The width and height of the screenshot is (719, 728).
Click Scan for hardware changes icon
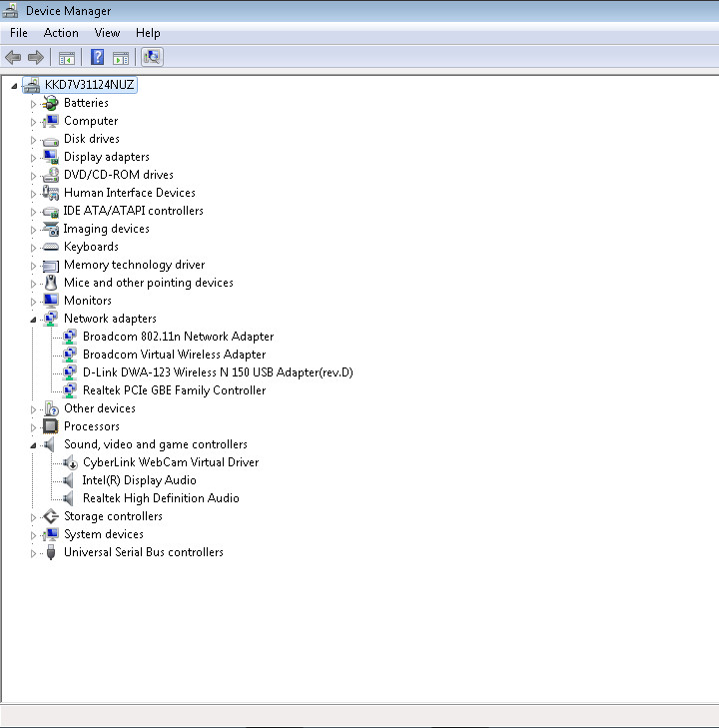click(x=152, y=57)
